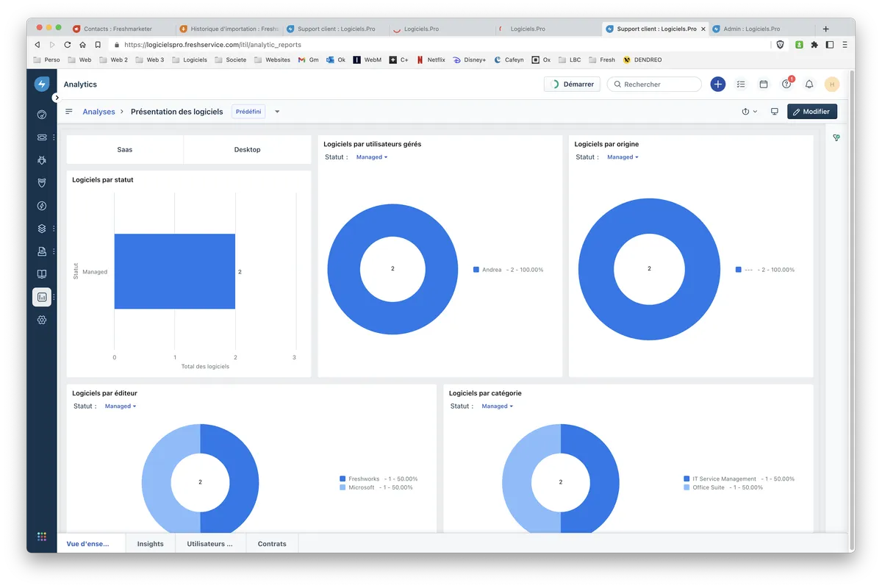This screenshot has height=588, width=882.
Task: Open the Dashboard gauge icon in sidebar
Action: tap(42, 115)
